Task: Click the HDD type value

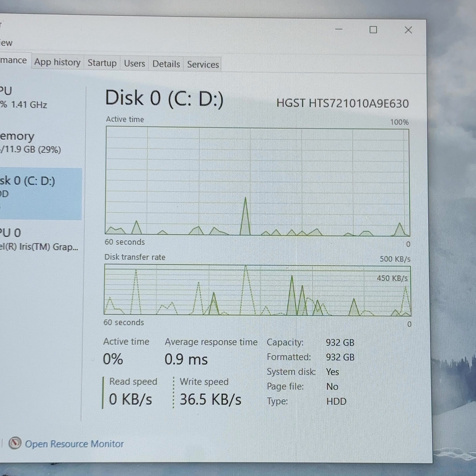Action: [x=336, y=401]
